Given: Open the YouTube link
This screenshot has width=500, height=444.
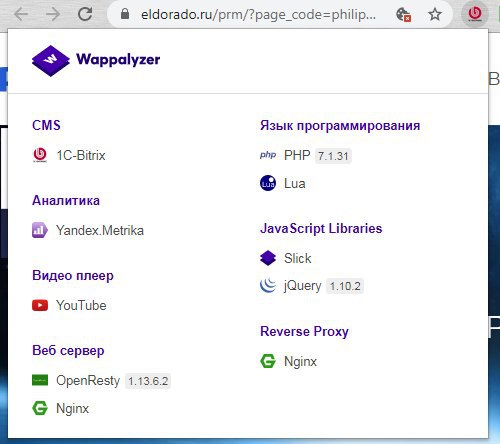Looking at the screenshot, I should point(81,305).
